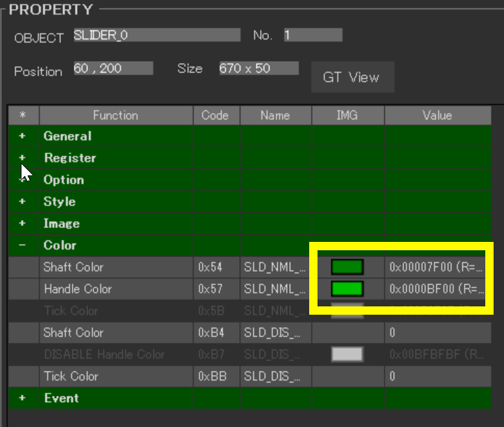Click the OBJECT name field SLIDER_0
This screenshot has width=504, height=427.
click(157, 35)
